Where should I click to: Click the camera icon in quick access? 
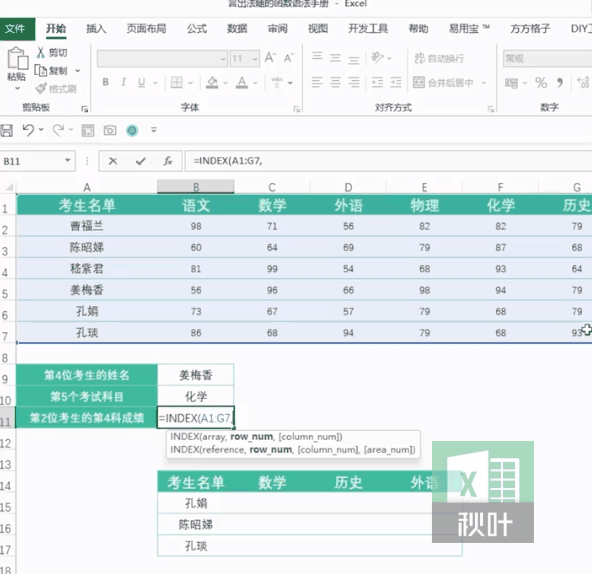[110, 131]
